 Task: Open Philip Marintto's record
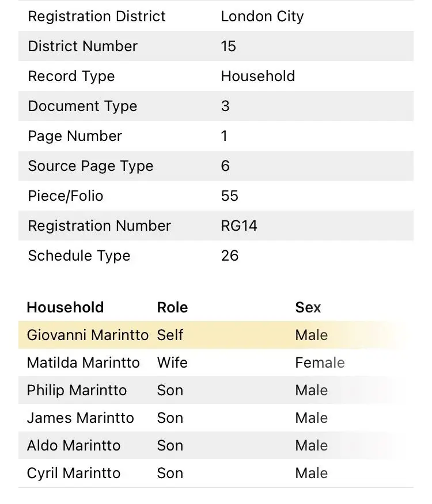[77, 390]
